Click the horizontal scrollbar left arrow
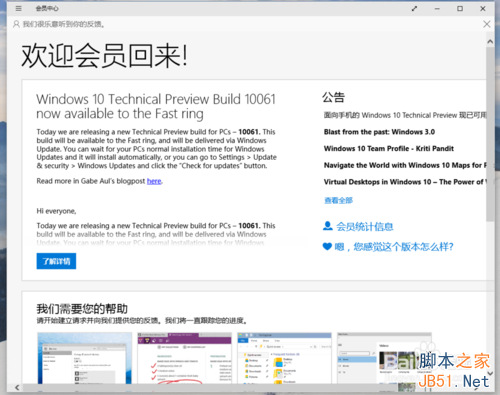500x395 pixels. click(17, 388)
